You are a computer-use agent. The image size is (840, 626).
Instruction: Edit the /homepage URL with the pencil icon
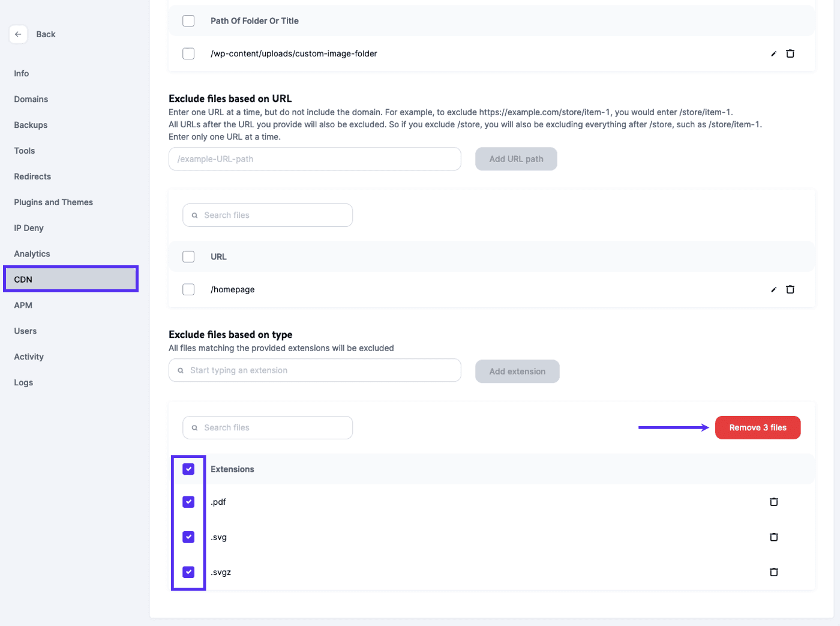point(773,289)
